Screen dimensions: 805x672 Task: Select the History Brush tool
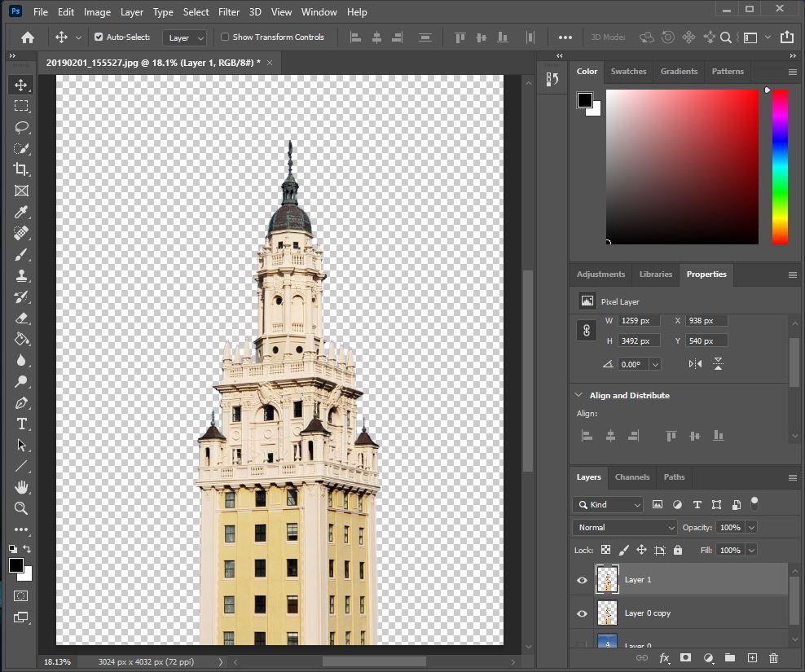(x=21, y=296)
